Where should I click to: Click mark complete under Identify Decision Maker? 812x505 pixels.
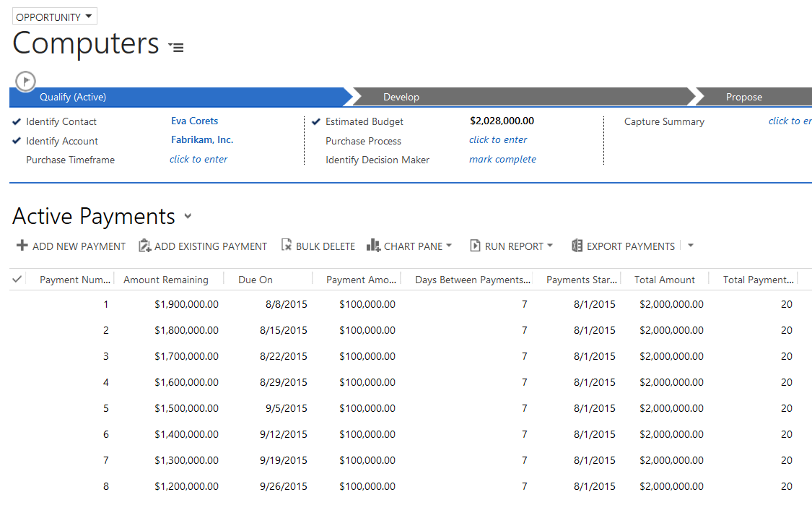pos(502,159)
